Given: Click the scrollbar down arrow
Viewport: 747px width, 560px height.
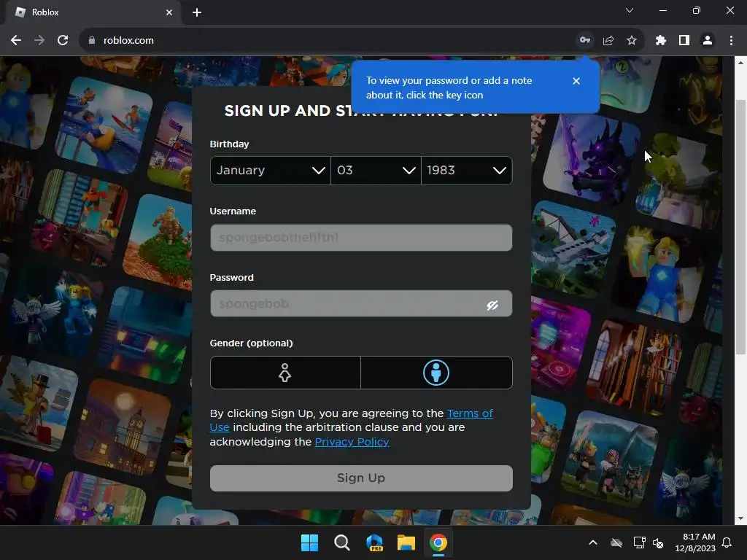Looking at the screenshot, I should point(740,518).
